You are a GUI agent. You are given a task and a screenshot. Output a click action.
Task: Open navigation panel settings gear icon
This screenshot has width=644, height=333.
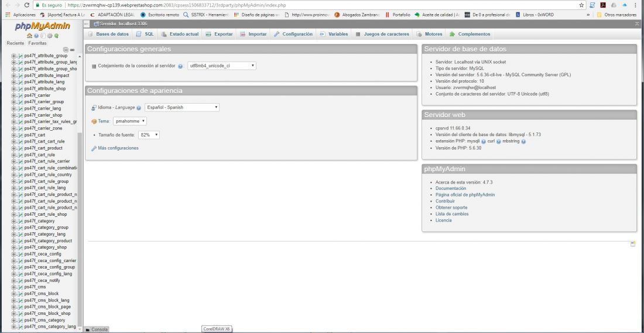point(50,36)
